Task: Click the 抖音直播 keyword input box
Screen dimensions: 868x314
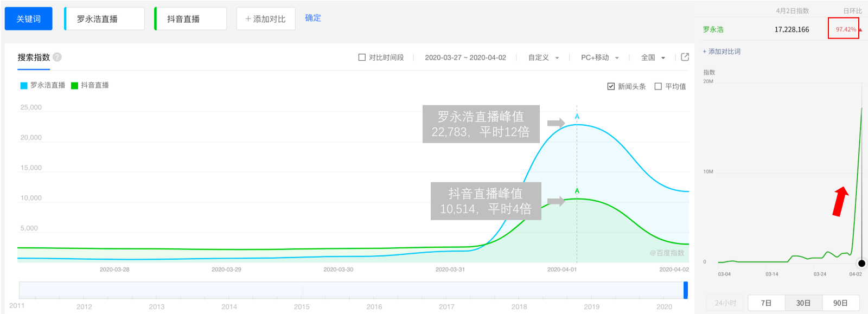Action: [x=191, y=19]
